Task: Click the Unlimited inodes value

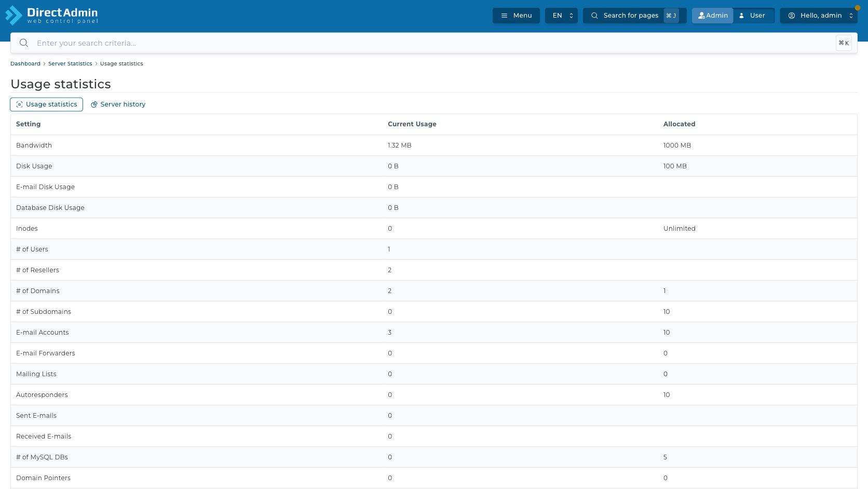Action: (x=680, y=229)
